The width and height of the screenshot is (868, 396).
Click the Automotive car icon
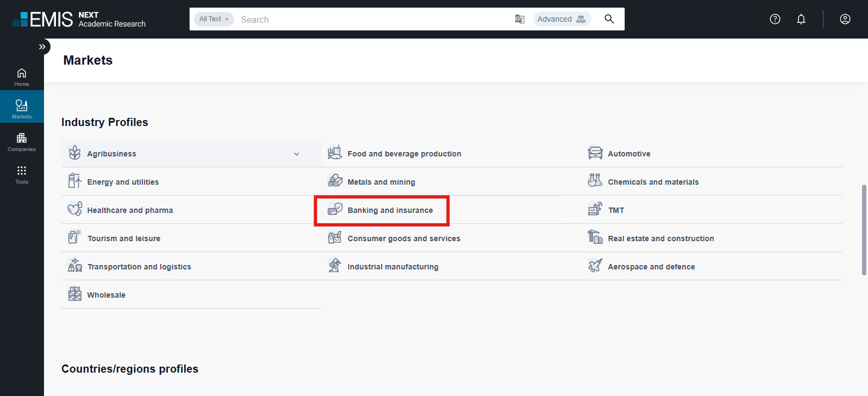click(595, 153)
